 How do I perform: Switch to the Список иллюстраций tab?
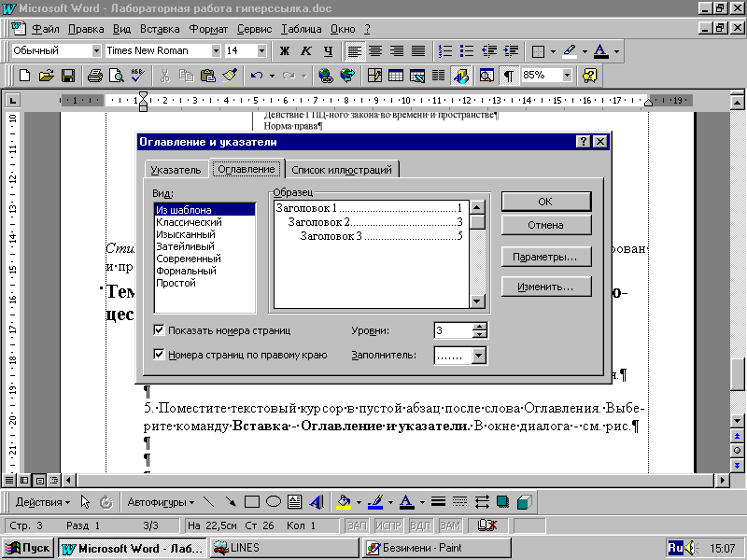pos(342,170)
